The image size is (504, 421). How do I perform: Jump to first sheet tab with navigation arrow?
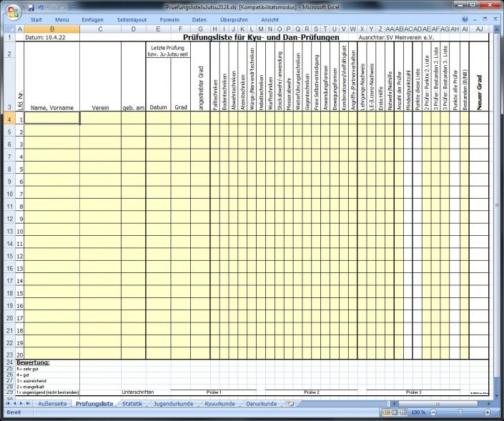(7, 404)
